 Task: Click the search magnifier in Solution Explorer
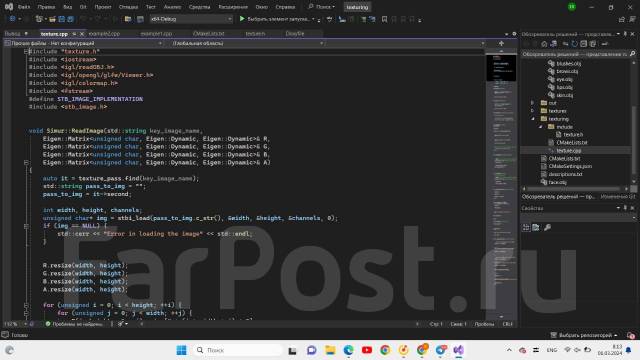tap(632, 54)
